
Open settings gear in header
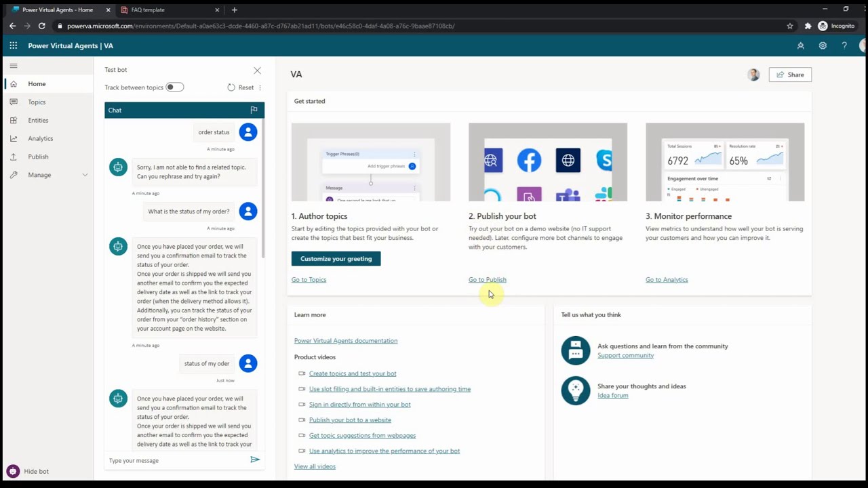823,45
